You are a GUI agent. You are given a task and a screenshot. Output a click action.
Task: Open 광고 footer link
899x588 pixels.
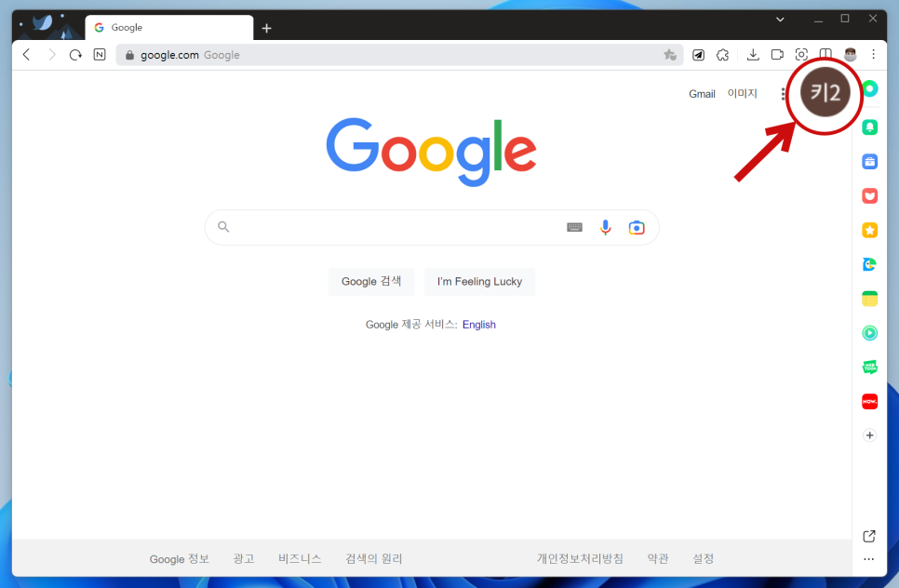point(244,558)
